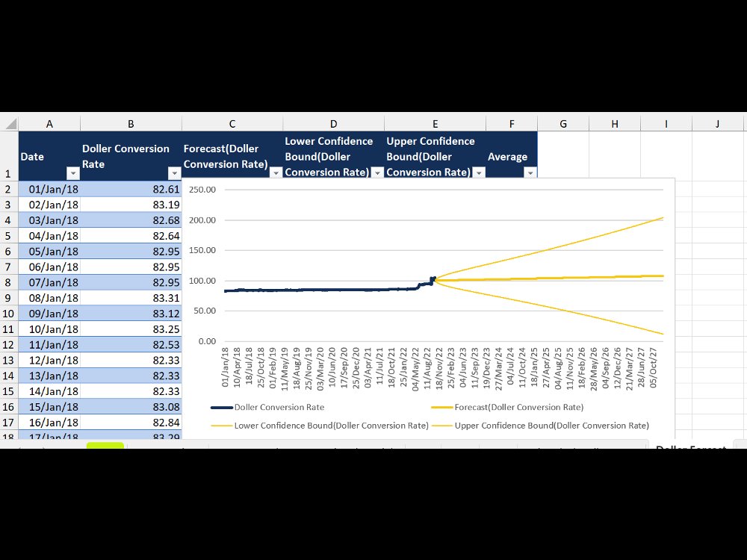Select column H header
This screenshot has height=560, width=747.
(x=615, y=124)
